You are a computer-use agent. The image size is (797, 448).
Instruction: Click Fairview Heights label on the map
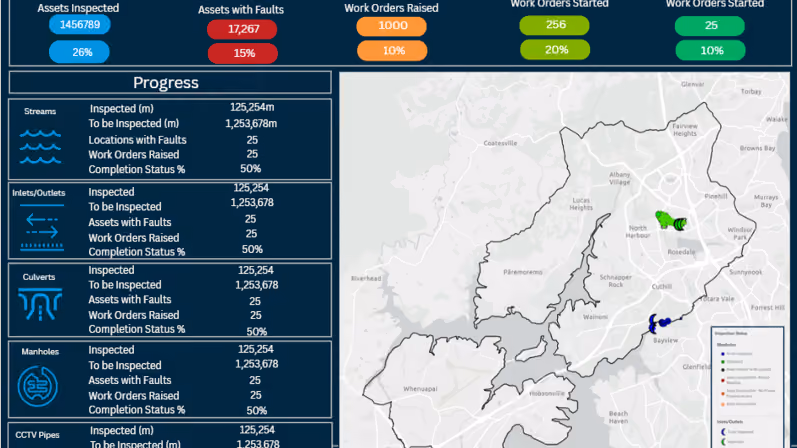click(685, 130)
